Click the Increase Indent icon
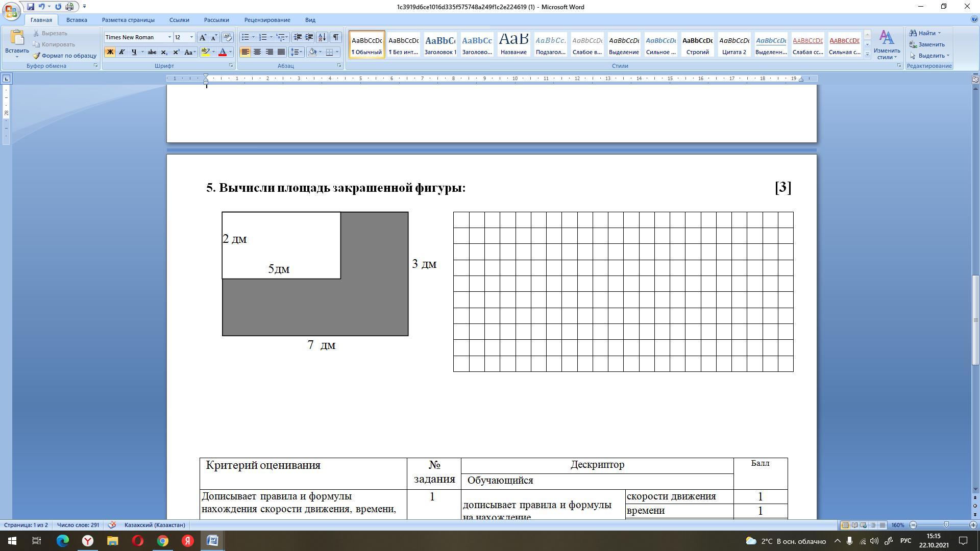980x551 pixels. (x=309, y=37)
